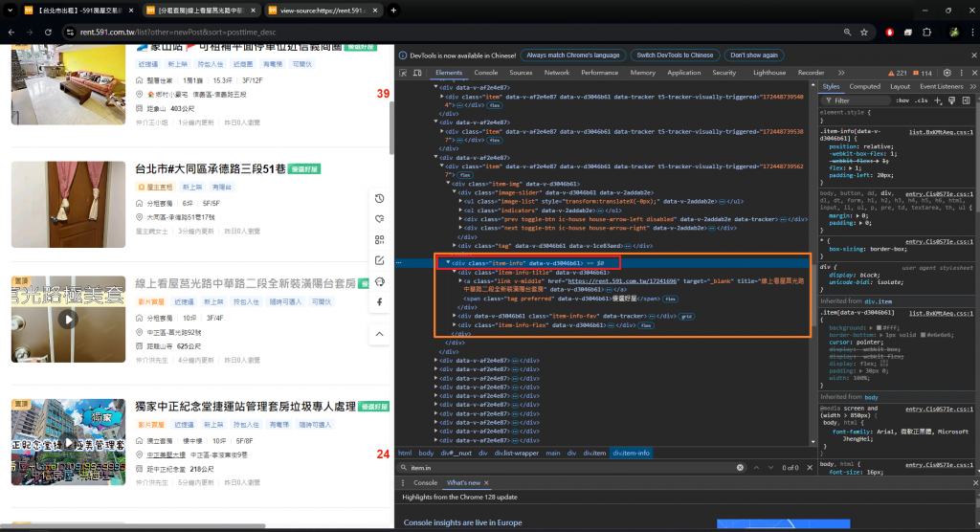This screenshot has width=980, height=532.
Task: Open the list.BxKMtAeg.css:1 source link for .item-info
Action: (x=942, y=132)
